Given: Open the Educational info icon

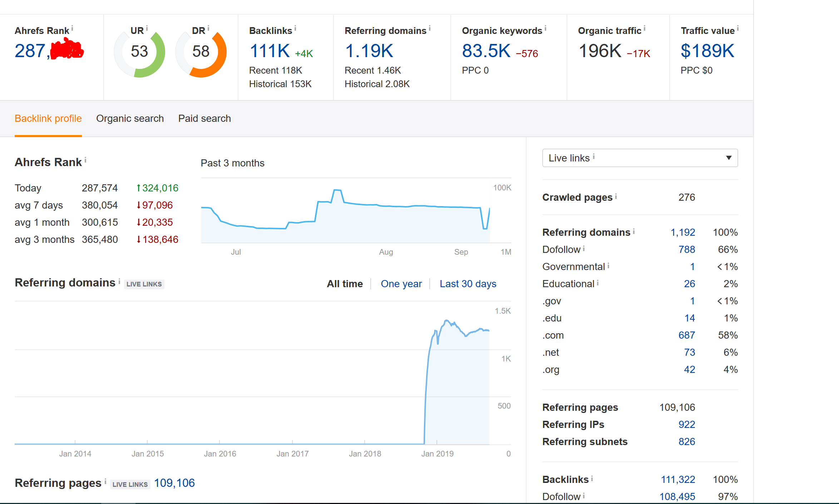Looking at the screenshot, I should 598,283.
